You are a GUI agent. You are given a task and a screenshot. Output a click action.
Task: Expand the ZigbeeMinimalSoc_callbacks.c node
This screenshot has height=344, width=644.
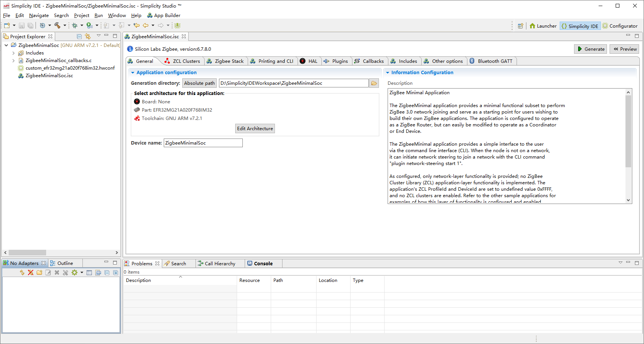coord(14,61)
